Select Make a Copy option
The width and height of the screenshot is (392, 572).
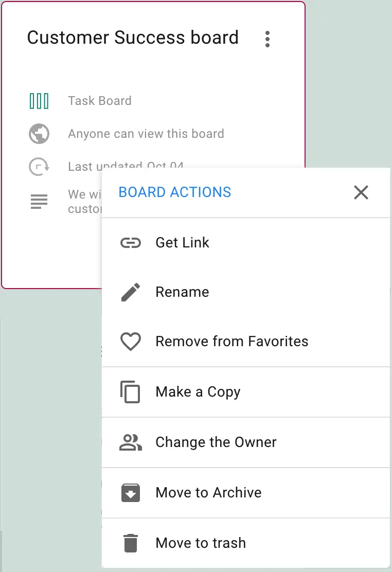pyautogui.click(x=246, y=392)
